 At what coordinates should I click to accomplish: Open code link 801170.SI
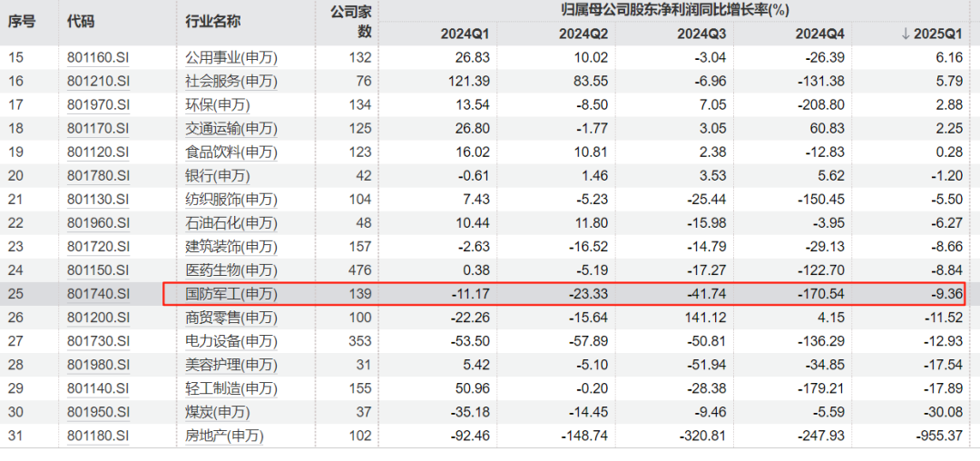[x=98, y=129]
